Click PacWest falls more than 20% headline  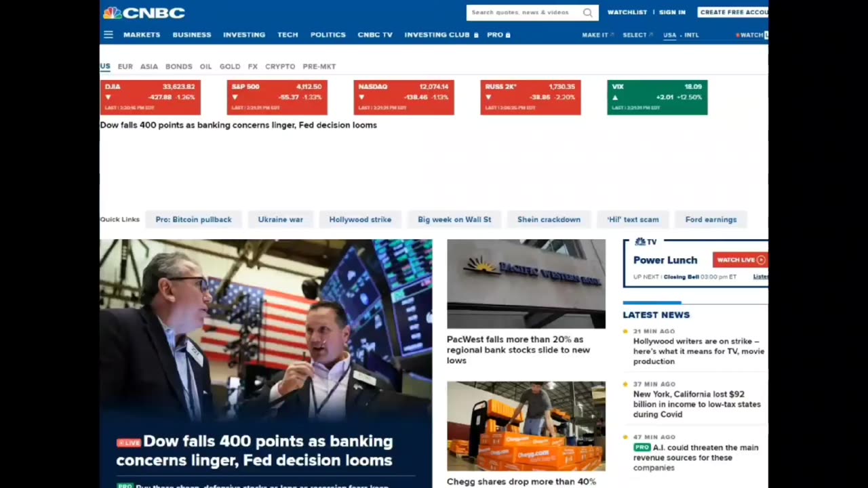click(519, 350)
